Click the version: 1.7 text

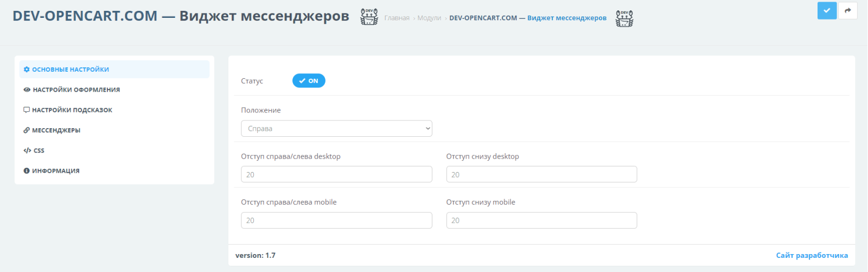pyautogui.click(x=256, y=255)
